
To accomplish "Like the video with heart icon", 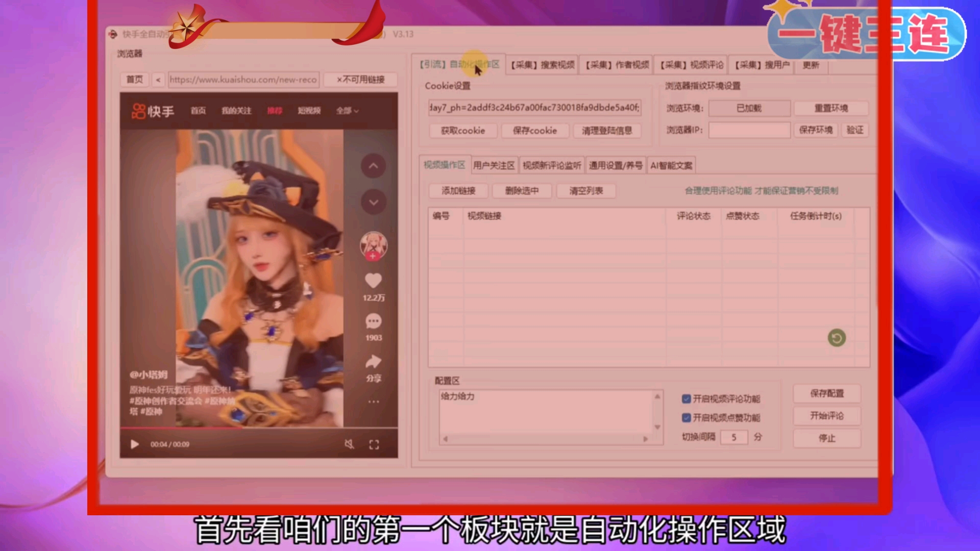I will (x=373, y=280).
